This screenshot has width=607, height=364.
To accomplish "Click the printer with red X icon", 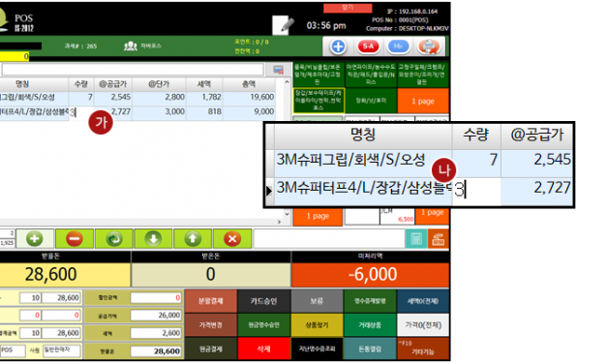I will (429, 46).
